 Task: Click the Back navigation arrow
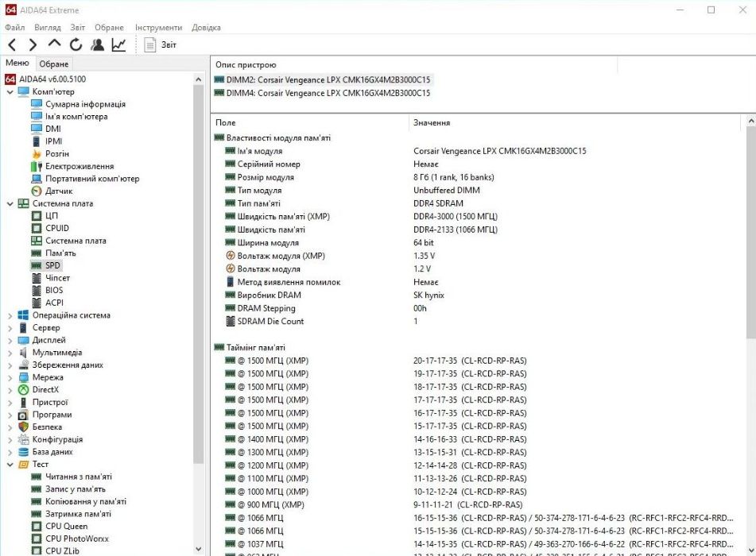[x=13, y=44]
